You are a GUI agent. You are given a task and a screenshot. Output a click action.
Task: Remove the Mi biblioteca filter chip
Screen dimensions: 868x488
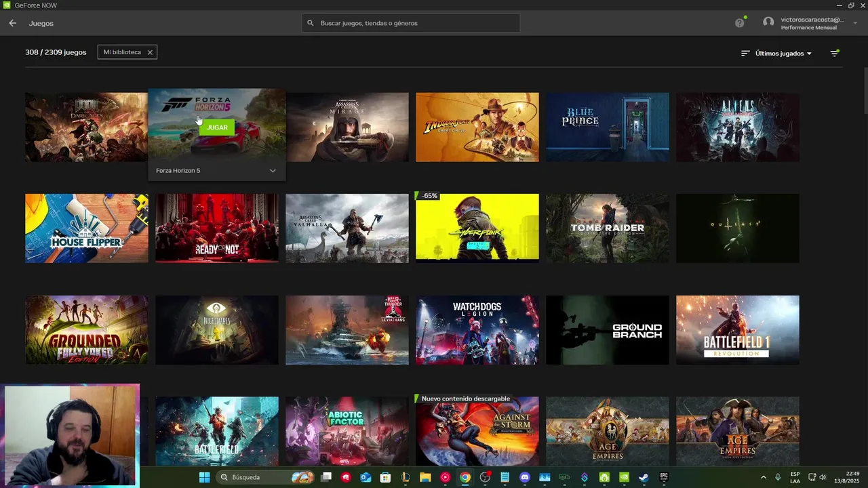tap(150, 52)
